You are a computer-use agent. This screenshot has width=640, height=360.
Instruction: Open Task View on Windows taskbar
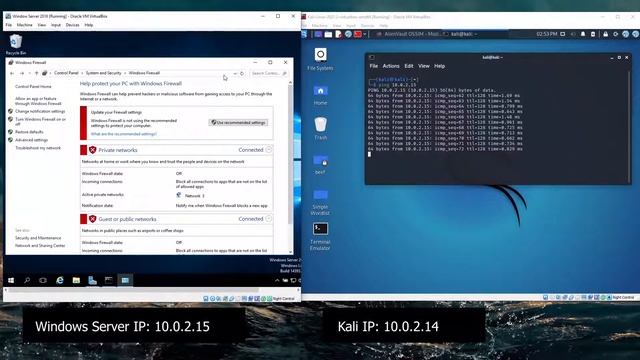pyautogui.click(x=43, y=280)
